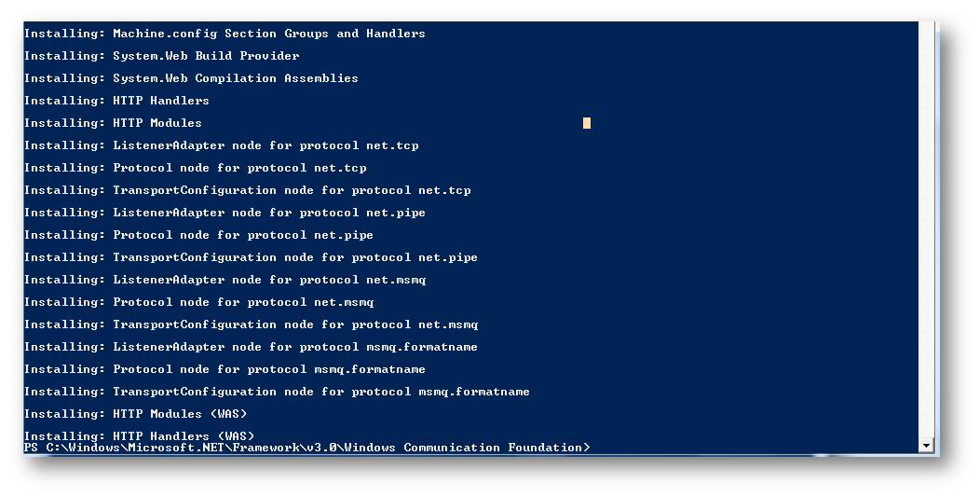
Task: Click the 'HTTP Modules (WAS)' output line
Action: coord(135,414)
